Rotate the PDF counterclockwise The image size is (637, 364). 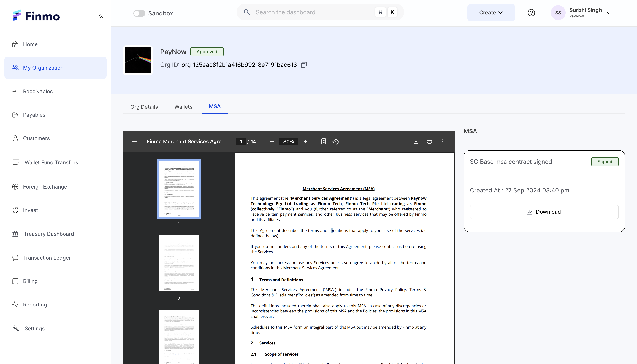335,141
